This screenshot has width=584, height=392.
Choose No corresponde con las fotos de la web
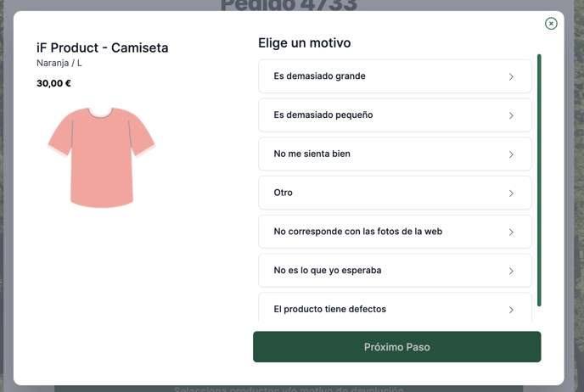[x=395, y=232]
